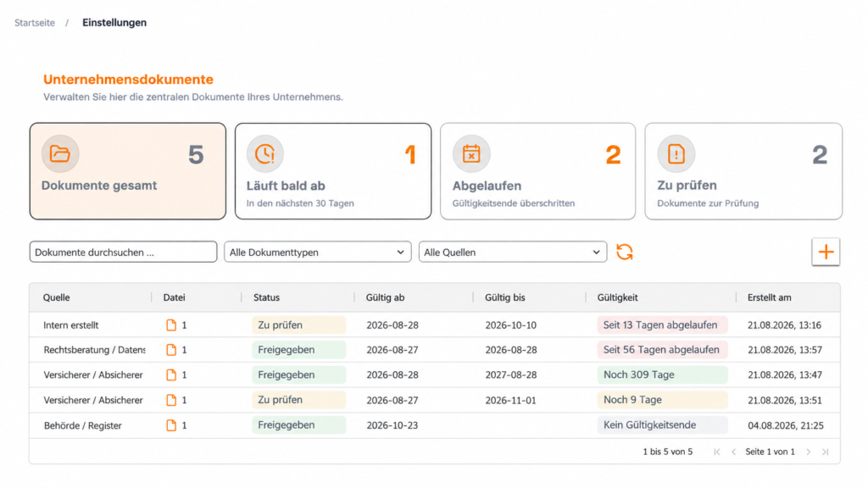Jump to last page of the table
Image resolution: width=868 pixels, height=488 pixels.
[x=825, y=452]
